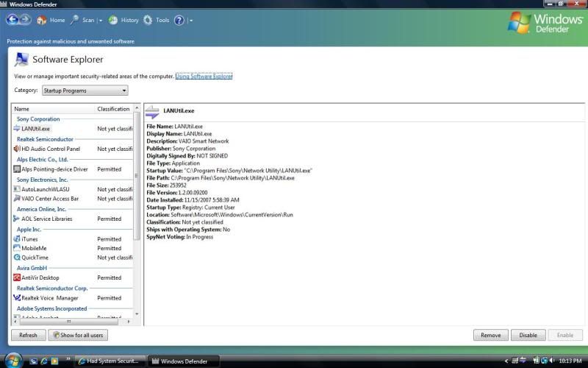Viewport: 588px width, 368px height.
Task: Click the Refresh button
Action: pos(28,335)
